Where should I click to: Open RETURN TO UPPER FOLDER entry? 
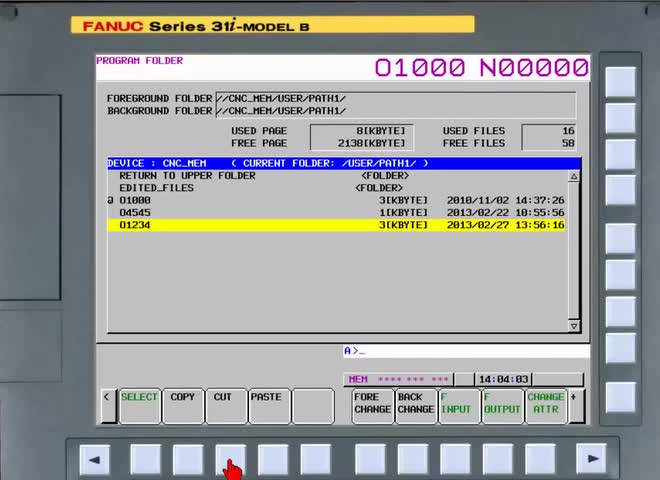pos(337,176)
